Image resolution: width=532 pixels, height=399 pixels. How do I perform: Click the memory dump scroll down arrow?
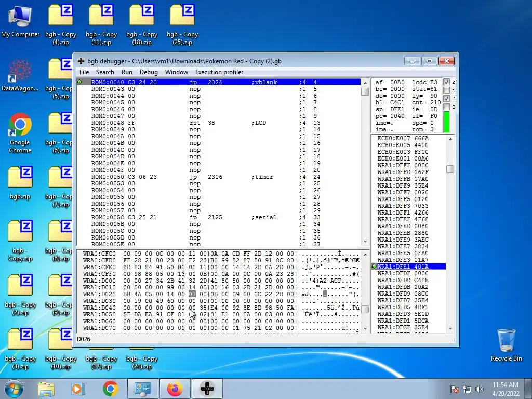click(x=365, y=328)
